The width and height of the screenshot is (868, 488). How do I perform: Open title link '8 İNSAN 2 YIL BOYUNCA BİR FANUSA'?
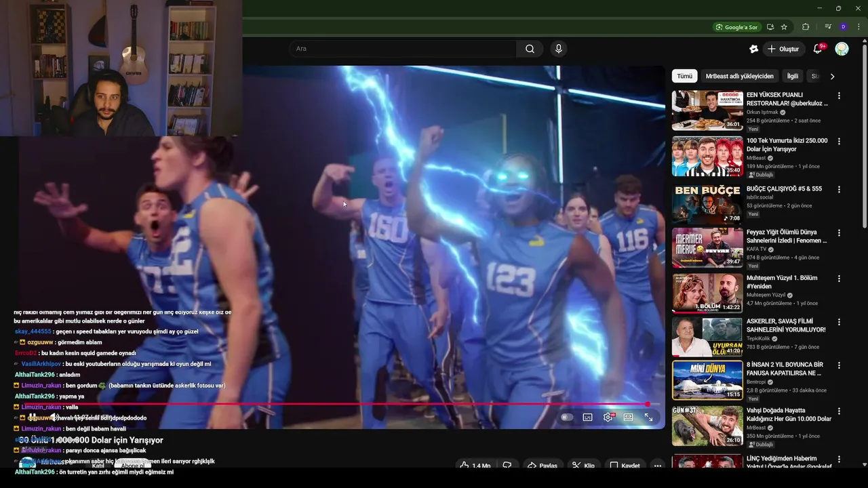[x=785, y=369]
